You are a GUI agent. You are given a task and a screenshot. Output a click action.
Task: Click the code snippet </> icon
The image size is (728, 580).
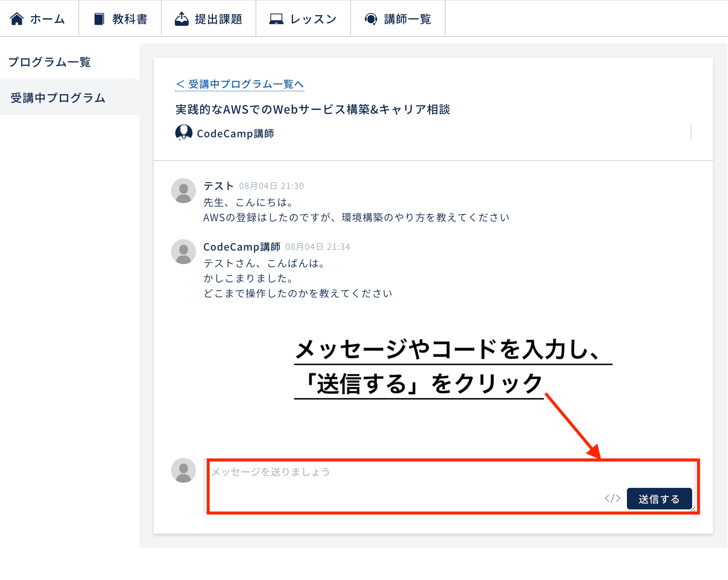612,498
